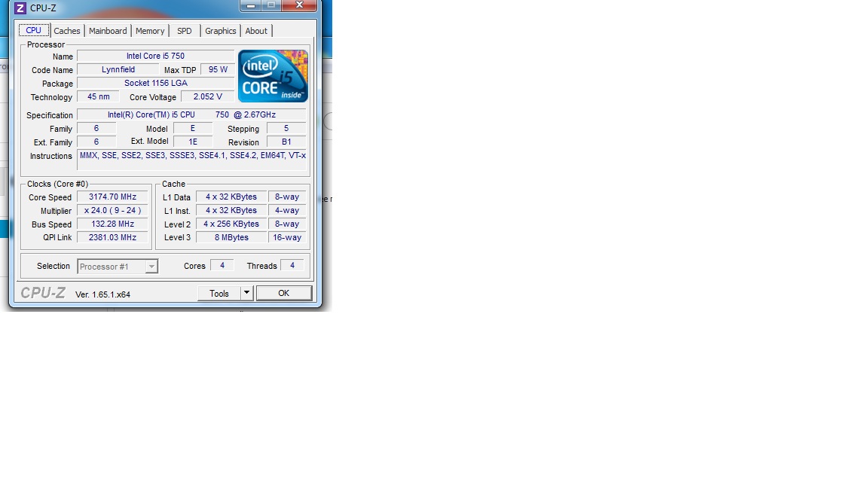
Task: Click the Cores count field
Action: [222, 266]
